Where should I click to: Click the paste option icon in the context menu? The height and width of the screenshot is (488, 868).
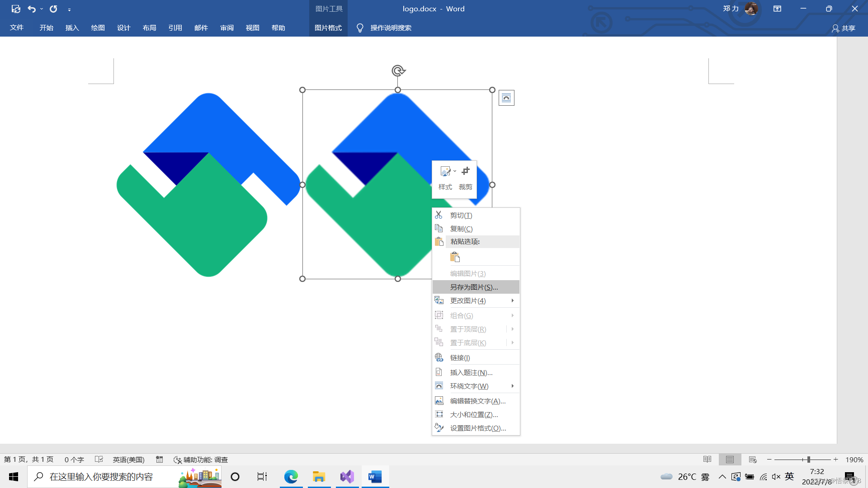pyautogui.click(x=455, y=257)
